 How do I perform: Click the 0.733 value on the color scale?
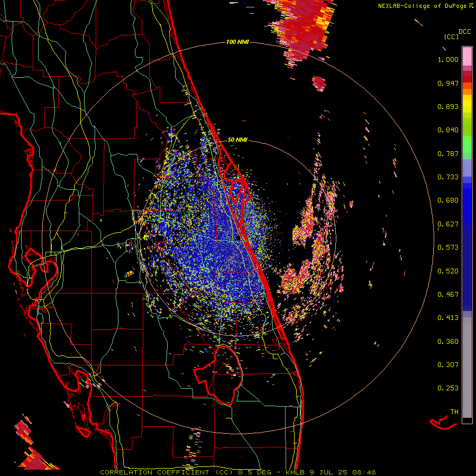tap(448, 177)
